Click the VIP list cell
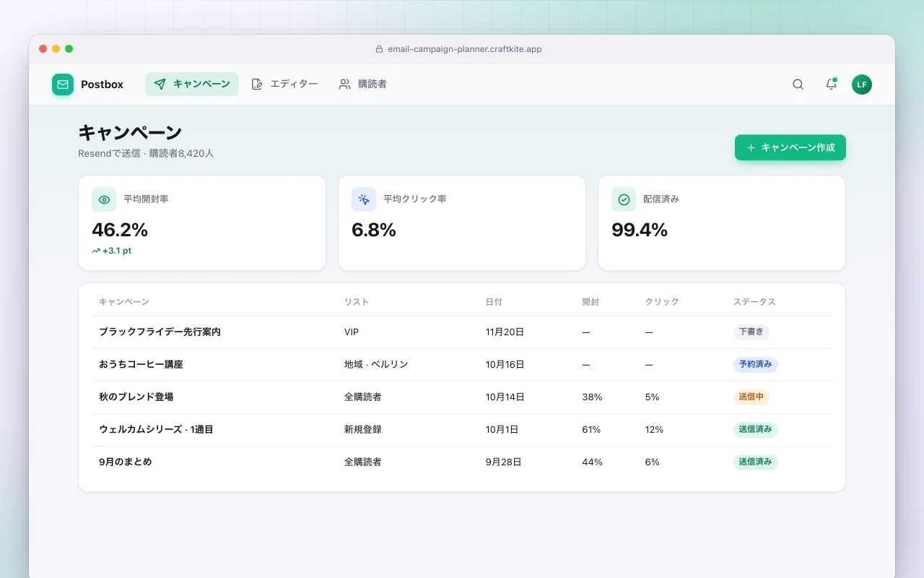This screenshot has height=578, width=924. 352,332
